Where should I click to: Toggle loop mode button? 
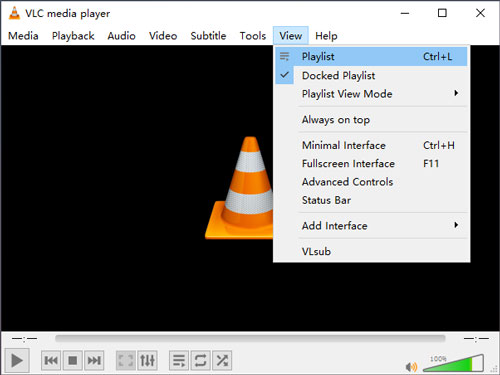(x=200, y=360)
